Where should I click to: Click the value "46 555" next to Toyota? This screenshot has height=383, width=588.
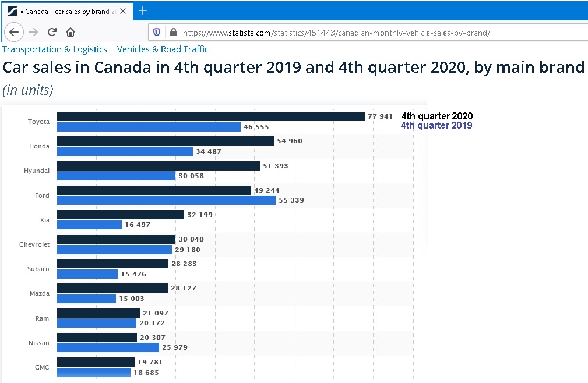[x=256, y=127]
